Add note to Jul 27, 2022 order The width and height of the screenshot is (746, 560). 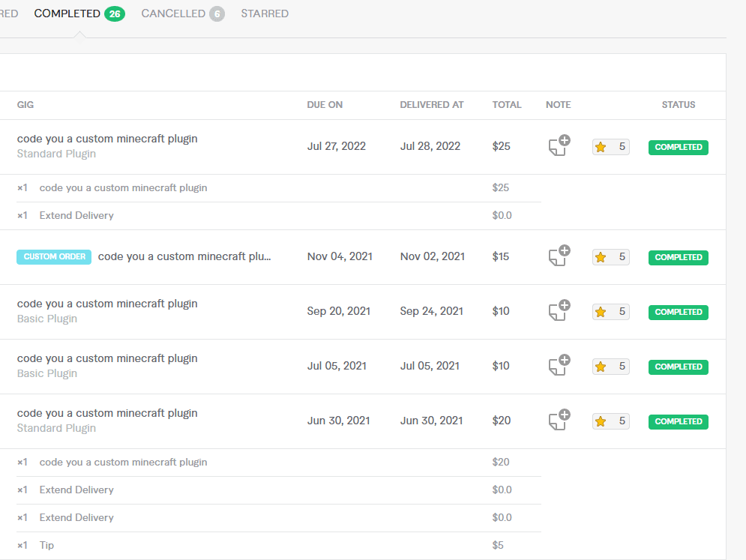click(559, 146)
